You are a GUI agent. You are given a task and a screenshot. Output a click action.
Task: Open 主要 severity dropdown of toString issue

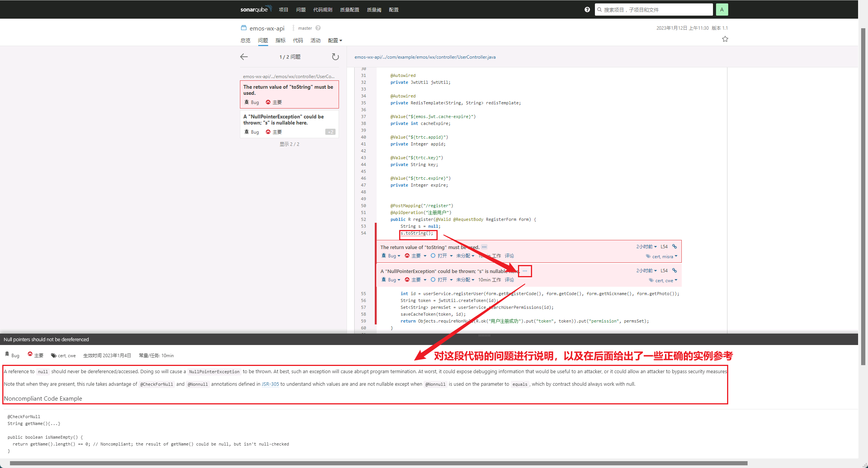[x=416, y=256]
